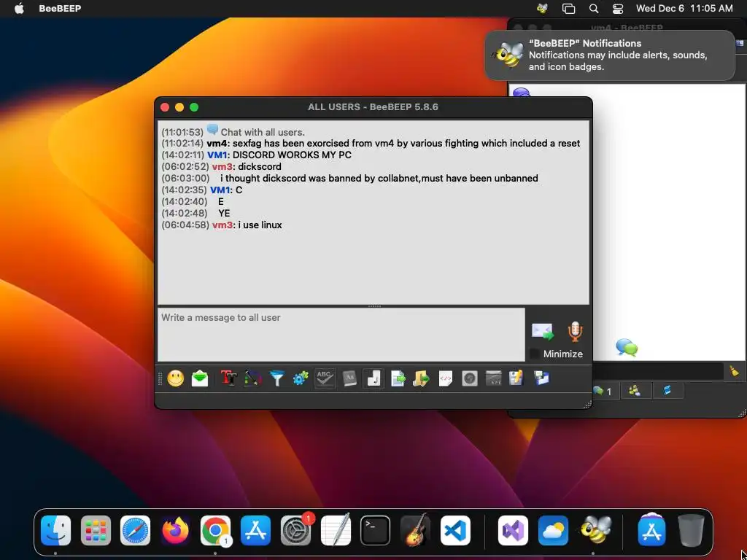This screenshot has width=747, height=560.
Task: Open Spotlight search in menu bar
Action: click(x=594, y=8)
